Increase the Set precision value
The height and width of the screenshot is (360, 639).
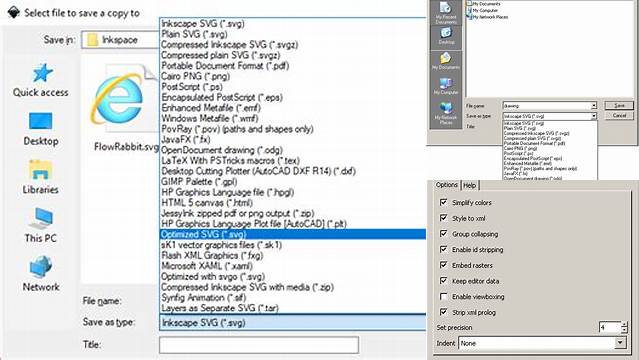pos(624,324)
